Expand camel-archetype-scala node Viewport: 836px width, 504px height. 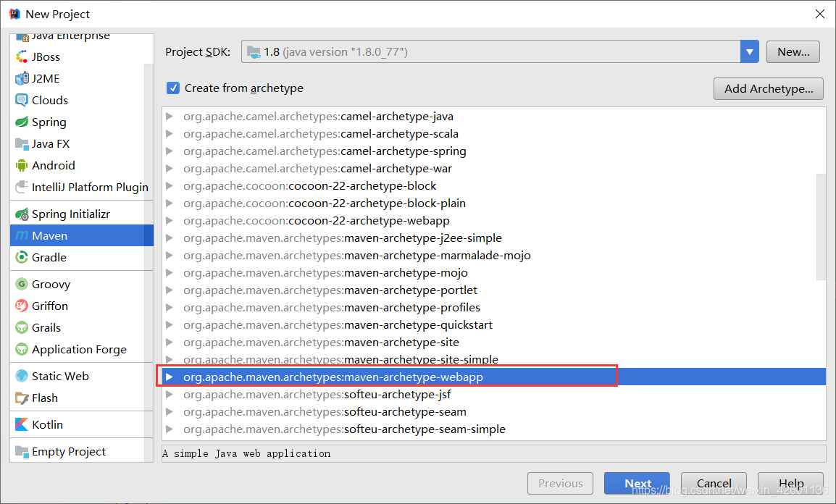[170, 134]
